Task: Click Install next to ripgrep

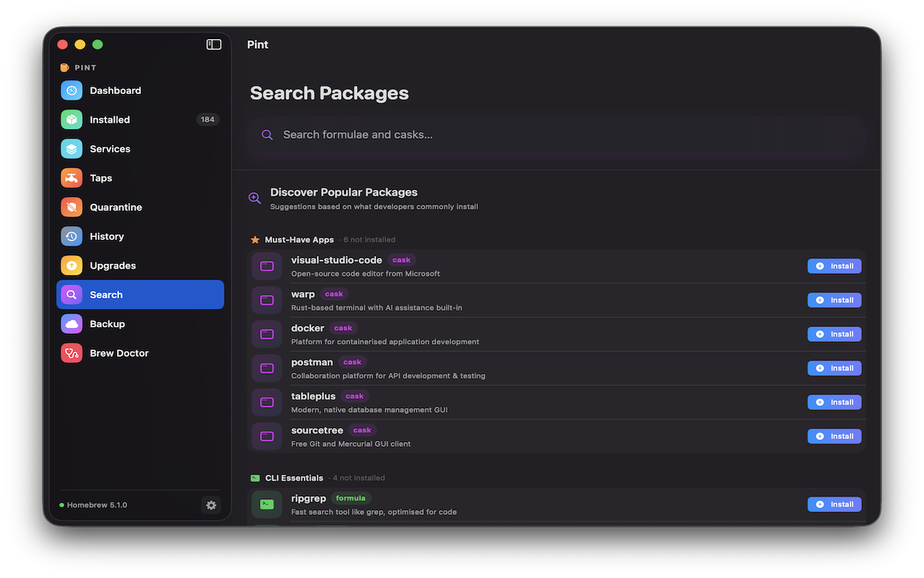Action: pos(834,504)
